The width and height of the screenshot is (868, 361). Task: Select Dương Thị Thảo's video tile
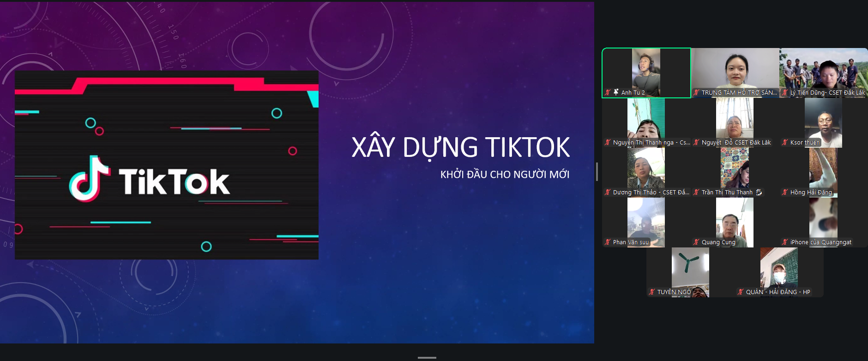(x=646, y=170)
